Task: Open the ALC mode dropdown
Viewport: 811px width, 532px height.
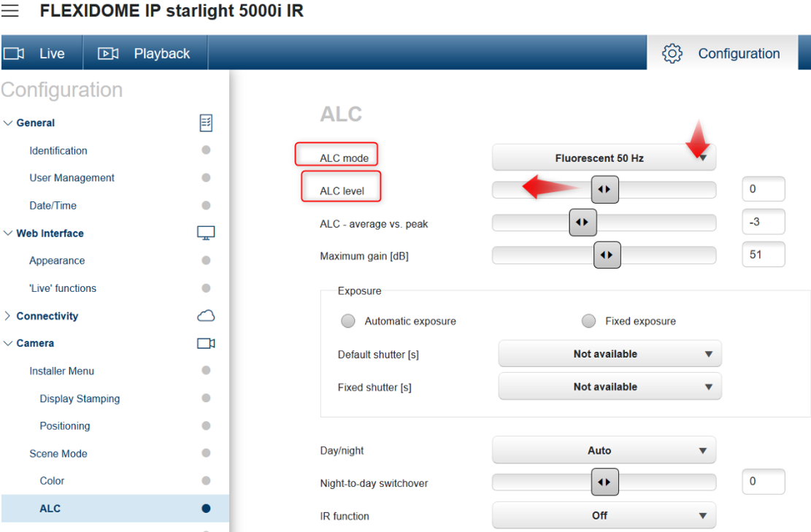Action: coord(604,158)
